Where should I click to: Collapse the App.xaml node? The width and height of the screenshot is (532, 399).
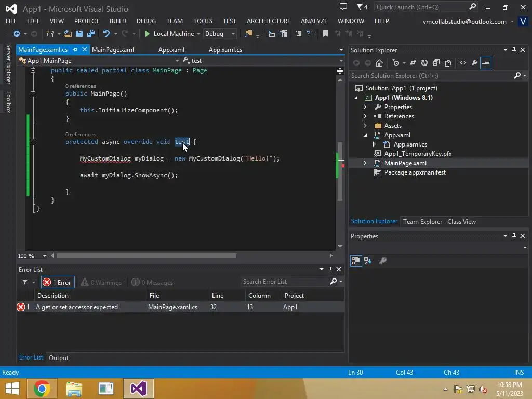tap(365, 135)
